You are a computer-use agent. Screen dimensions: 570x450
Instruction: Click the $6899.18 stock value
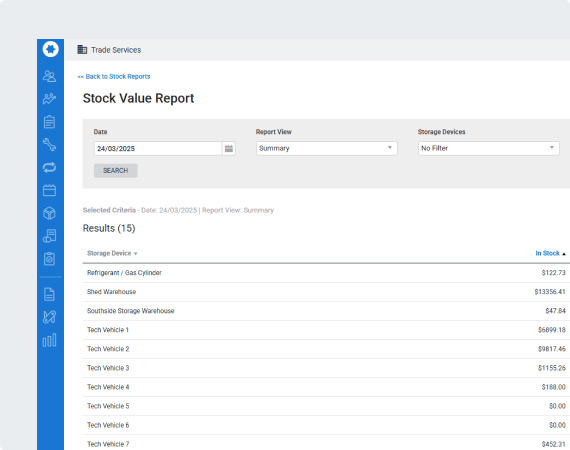pyautogui.click(x=551, y=330)
